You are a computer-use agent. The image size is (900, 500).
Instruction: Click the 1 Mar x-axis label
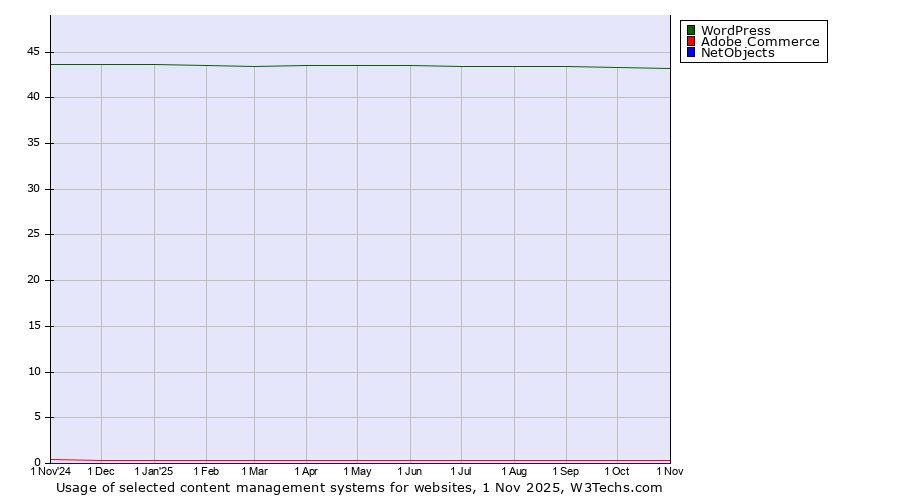pyautogui.click(x=254, y=471)
